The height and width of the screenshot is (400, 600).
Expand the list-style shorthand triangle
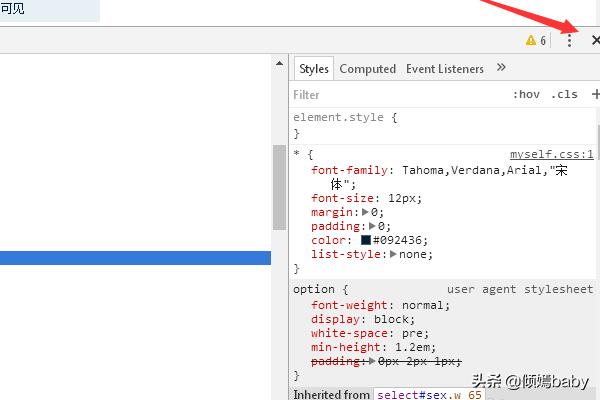click(x=393, y=254)
